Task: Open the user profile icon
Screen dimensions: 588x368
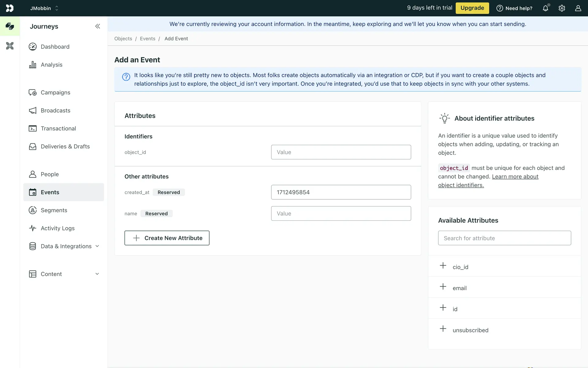Action: pyautogui.click(x=578, y=8)
